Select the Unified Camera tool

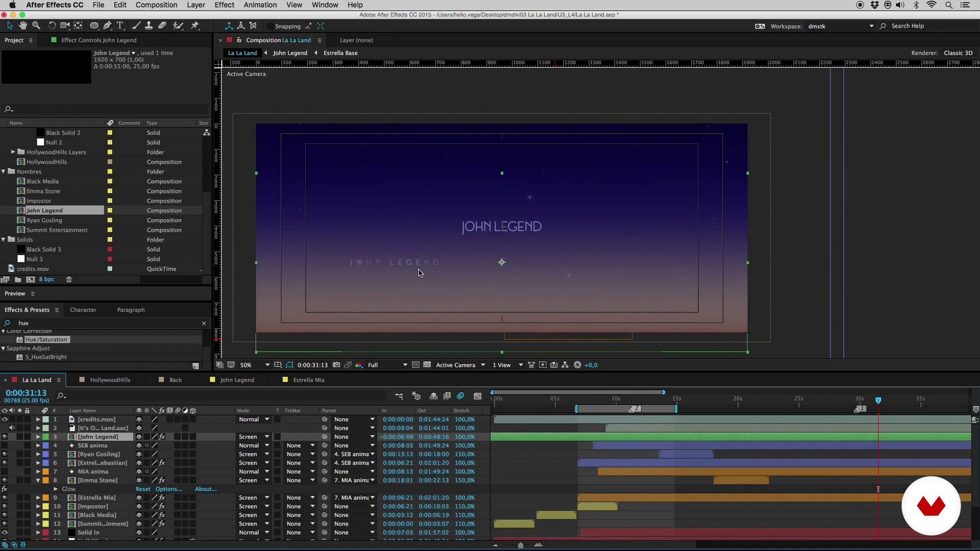pos(65,26)
